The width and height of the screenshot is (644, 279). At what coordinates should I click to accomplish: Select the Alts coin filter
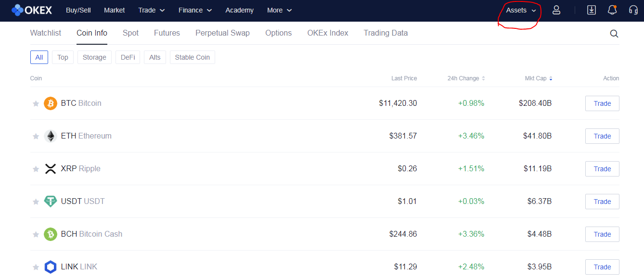point(155,57)
